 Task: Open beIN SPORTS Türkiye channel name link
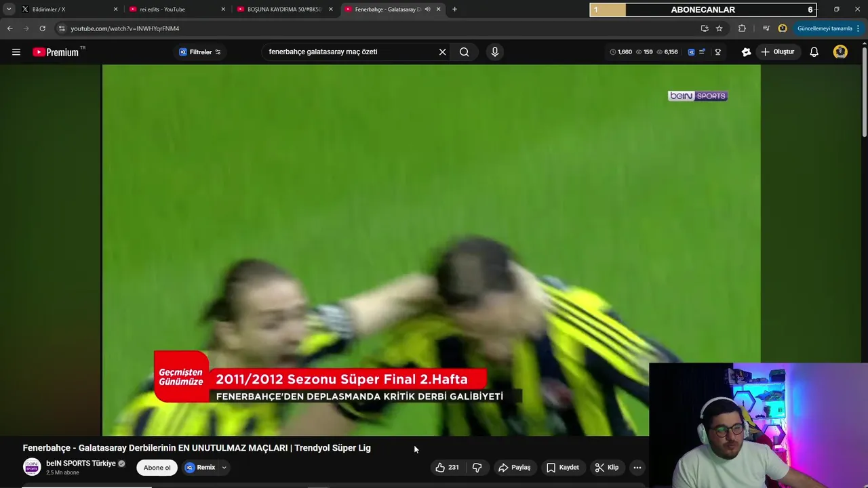[x=81, y=464]
